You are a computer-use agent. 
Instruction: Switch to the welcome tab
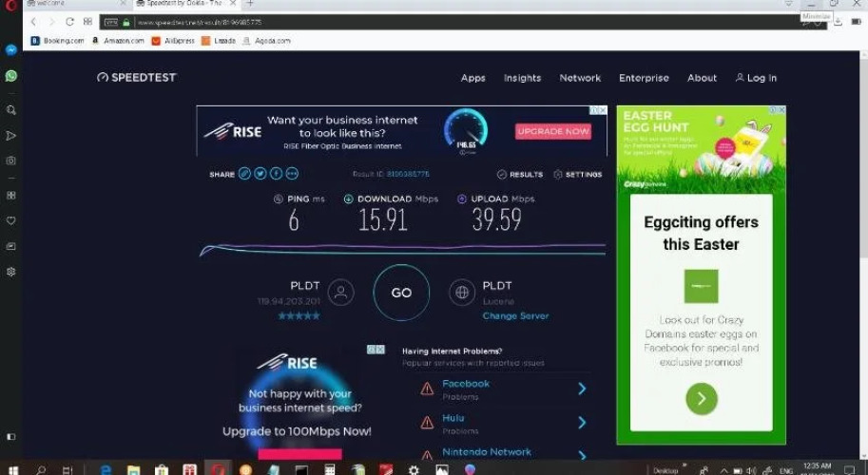(71, 4)
